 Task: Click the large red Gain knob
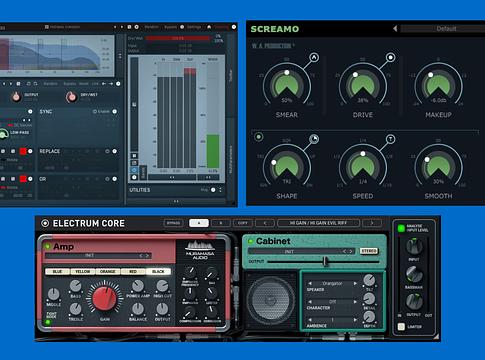(105, 299)
